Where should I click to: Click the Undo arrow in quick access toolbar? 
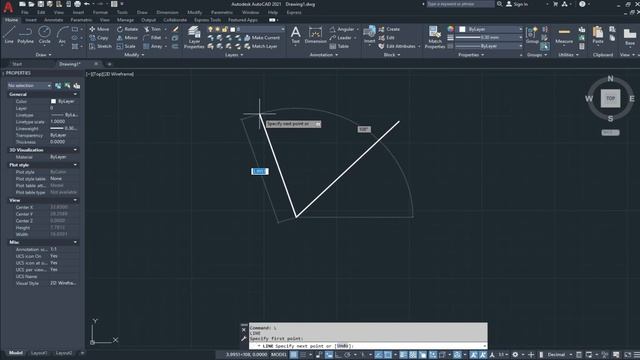(87, 4)
